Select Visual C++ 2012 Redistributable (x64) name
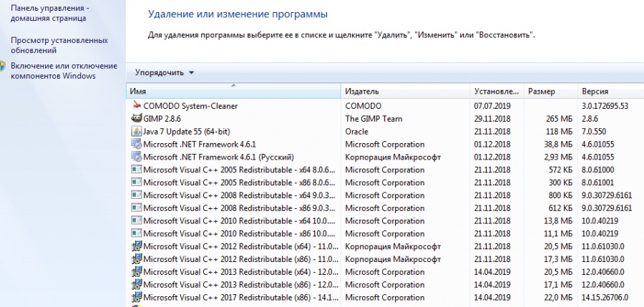The width and height of the screenshot is (644, 307). coord(240,247)
